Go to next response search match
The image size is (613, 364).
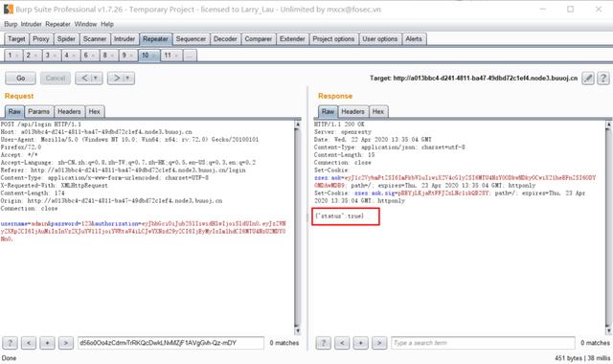pyautogui.click(x=379, y=343)
